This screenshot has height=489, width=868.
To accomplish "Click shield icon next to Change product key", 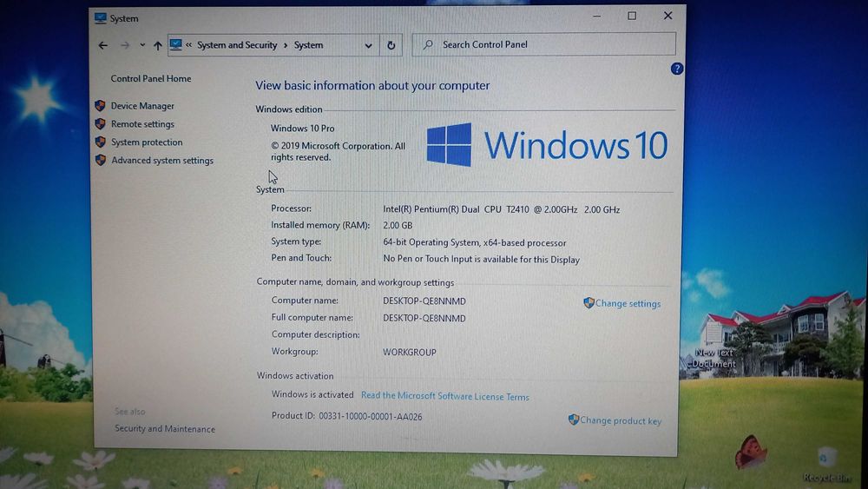I will tap(574, 420).
